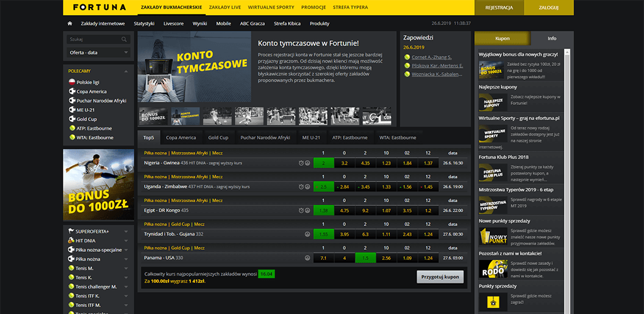Open the Cornet A.-Zhang S. match link
Image resolution: width=644 pixels, height=314 pixels.
tap(431, 57)
